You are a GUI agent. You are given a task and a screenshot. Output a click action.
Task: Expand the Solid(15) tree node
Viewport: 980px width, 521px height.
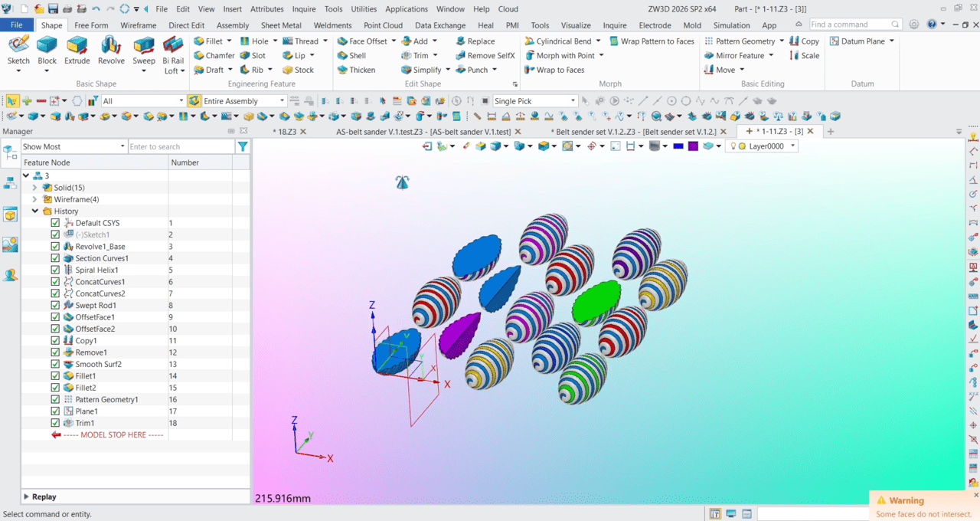pyautogui.click(x=35, y=188)
